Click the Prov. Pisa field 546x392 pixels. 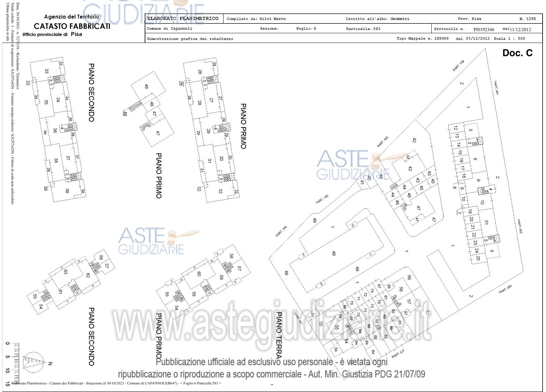point(469,19)
